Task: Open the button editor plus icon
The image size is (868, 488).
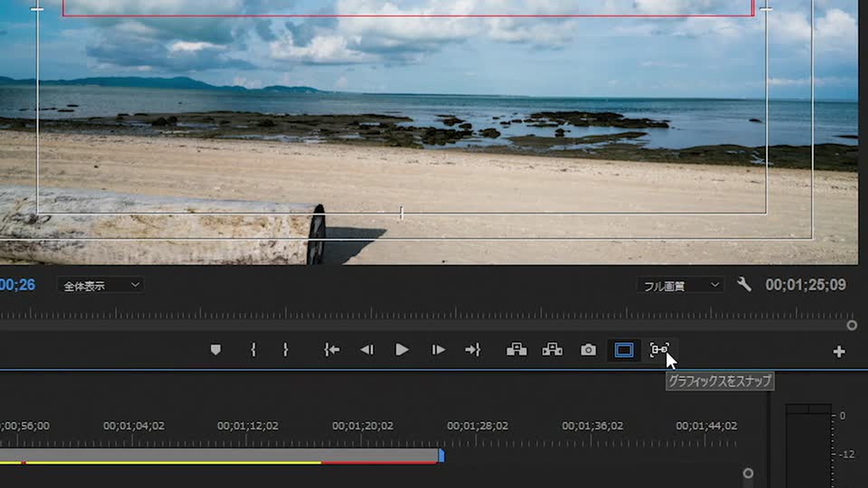Action: coord(839,352)
